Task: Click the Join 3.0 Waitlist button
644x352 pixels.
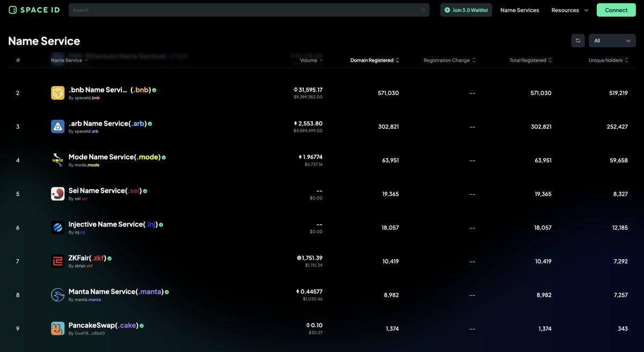Action: [x=466, y=10]
